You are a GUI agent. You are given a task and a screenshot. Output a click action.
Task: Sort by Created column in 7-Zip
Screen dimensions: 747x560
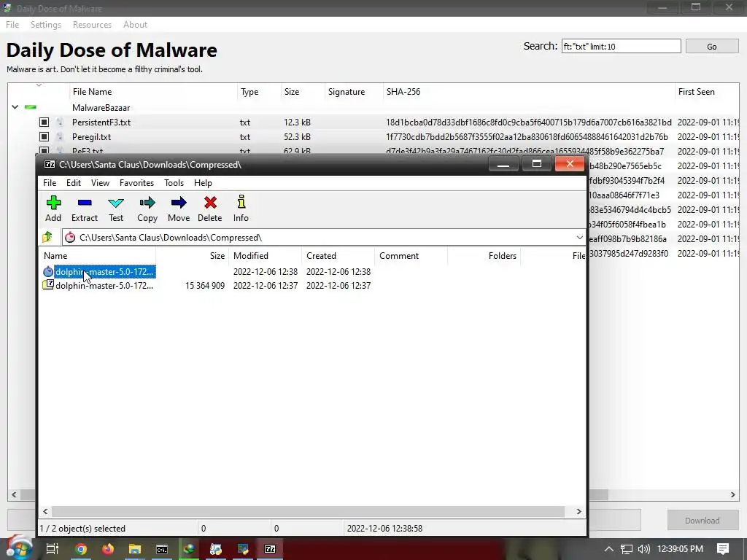[x=338, y=256]
